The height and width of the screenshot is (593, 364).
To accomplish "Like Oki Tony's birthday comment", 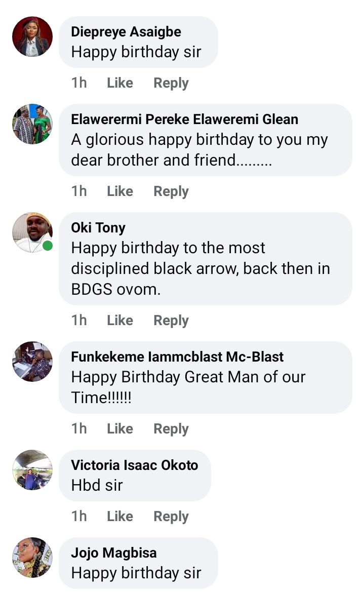I will (x=119, y=320).
